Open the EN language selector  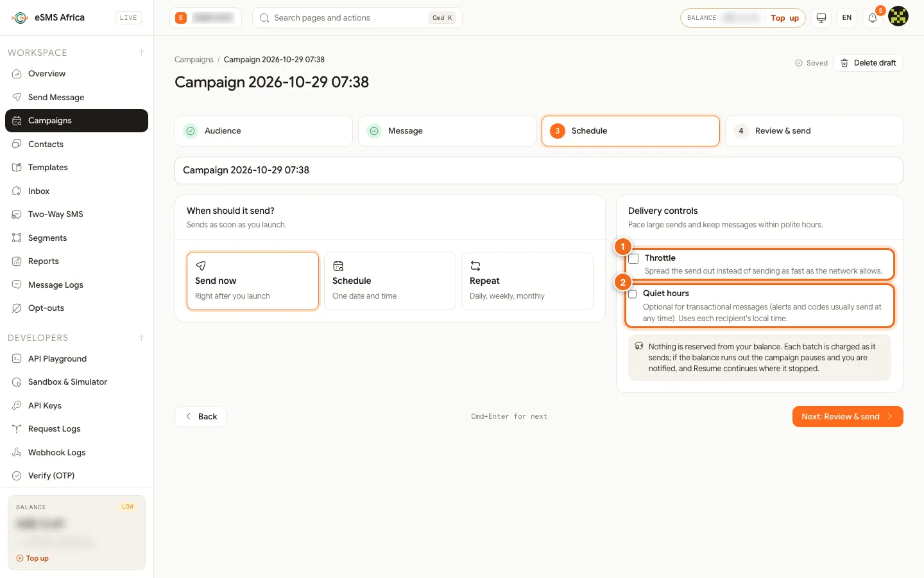(847, 18)
